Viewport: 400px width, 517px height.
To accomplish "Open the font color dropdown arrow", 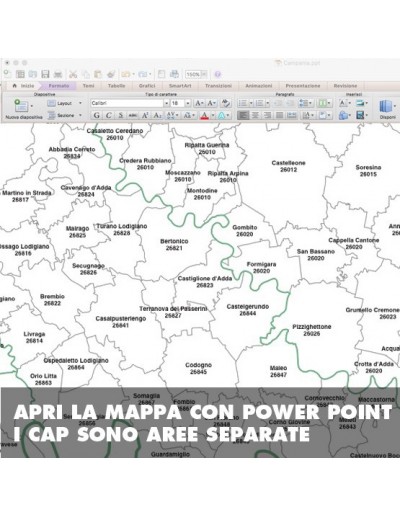I will pos(213,115).
